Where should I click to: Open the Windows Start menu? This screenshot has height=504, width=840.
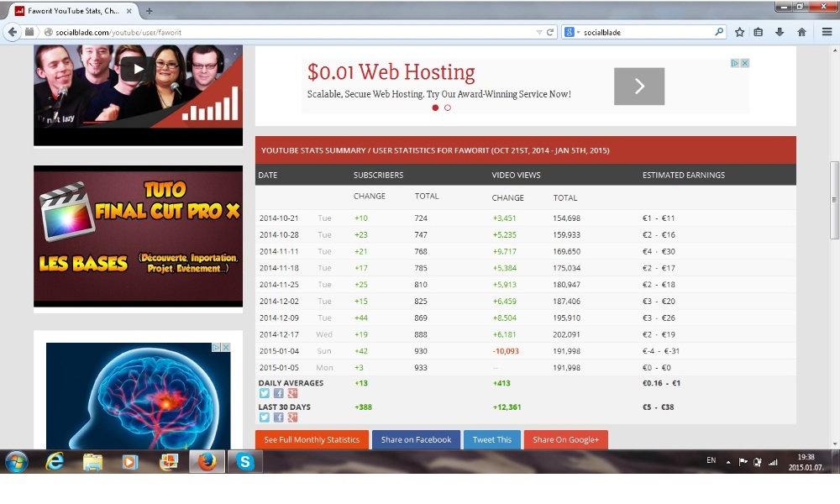pos(16,462)
